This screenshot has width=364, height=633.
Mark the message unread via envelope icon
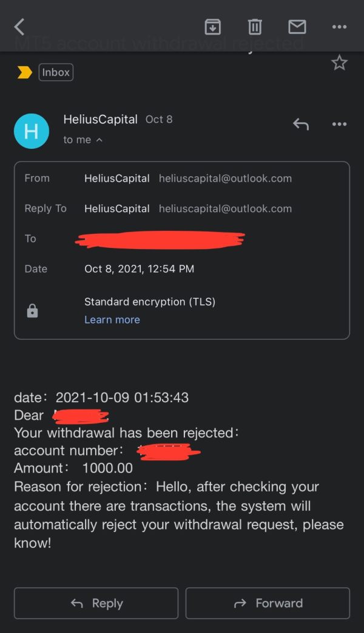[x=297, y=27]
